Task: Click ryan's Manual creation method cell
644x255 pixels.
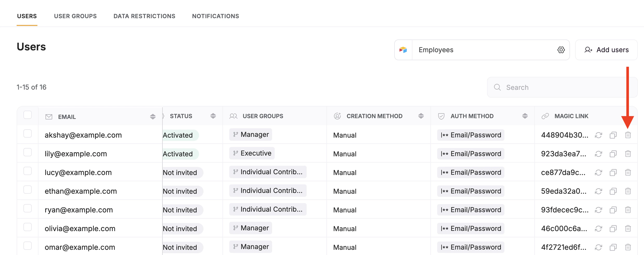Action: (345, 210)
